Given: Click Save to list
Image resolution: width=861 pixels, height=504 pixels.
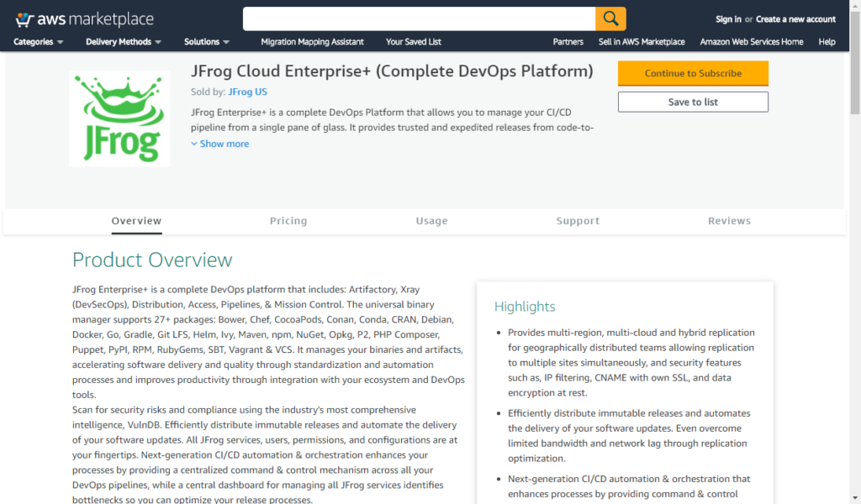Looking at the screenshot, I should [x=692, y=102].
